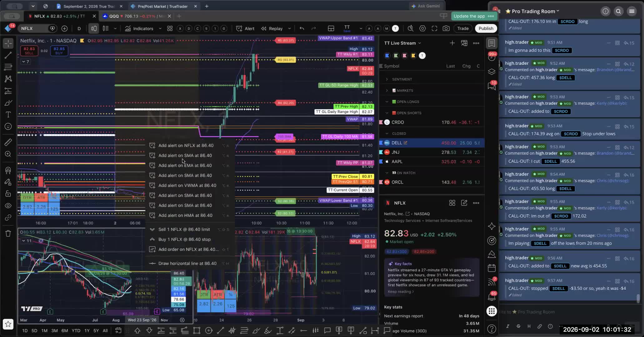Screen dimensions: 644x337
Task: Open quick search with the lightning magnifier
Action: pos(410,28)
